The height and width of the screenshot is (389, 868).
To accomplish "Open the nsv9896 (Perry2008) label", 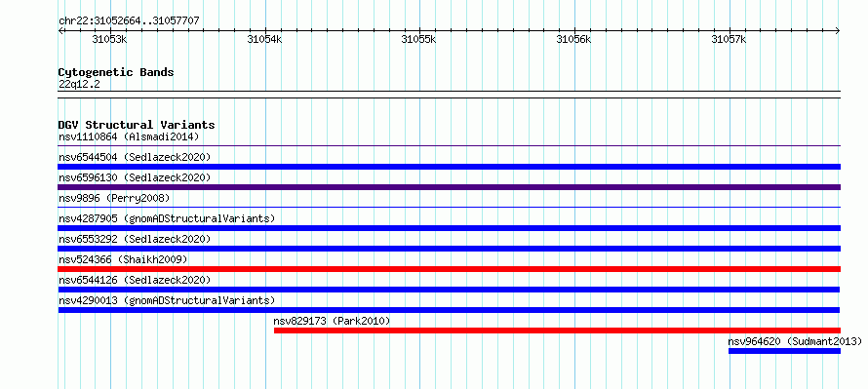I will click(x=114, y=198).
